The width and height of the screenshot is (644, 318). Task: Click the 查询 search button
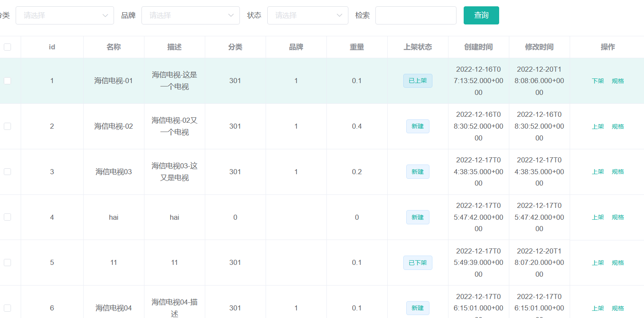pyautogui.click(x=481, y=15)
